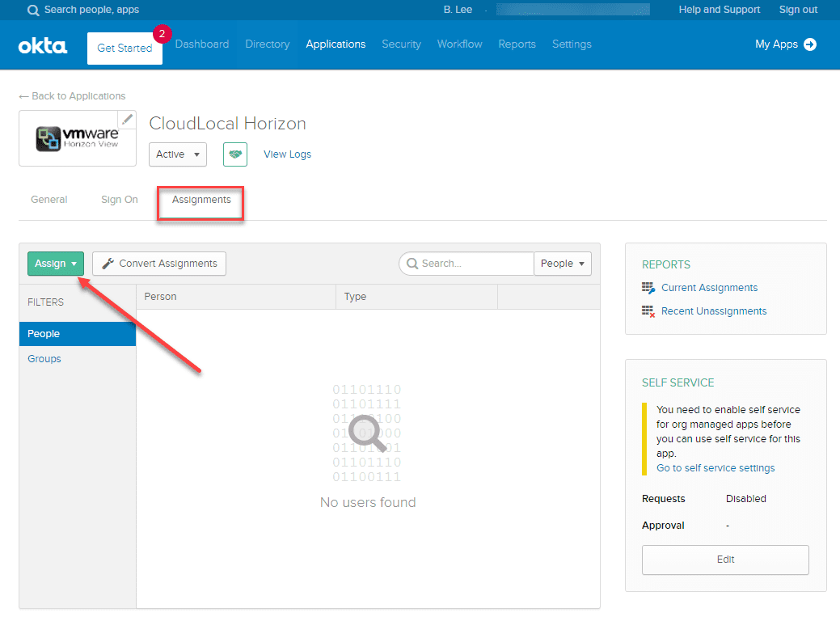The width and height of the screenshot is (840, 621).
Task: Click the green handshake icon button
Action: click(235, 154)
